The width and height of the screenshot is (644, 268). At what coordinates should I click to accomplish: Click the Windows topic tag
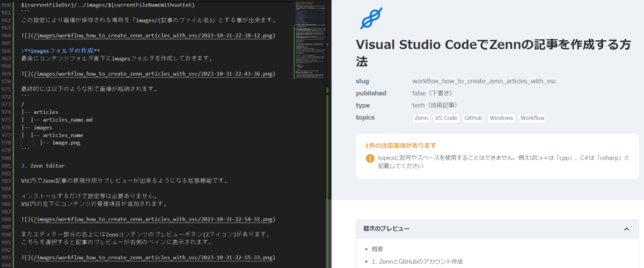pos(501,118)
